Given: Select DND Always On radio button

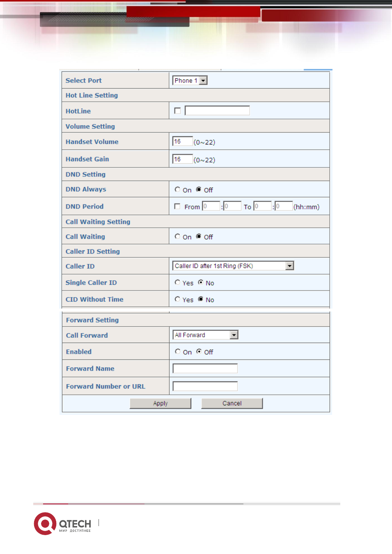Looking at the screenshot, I should point(177,189).
